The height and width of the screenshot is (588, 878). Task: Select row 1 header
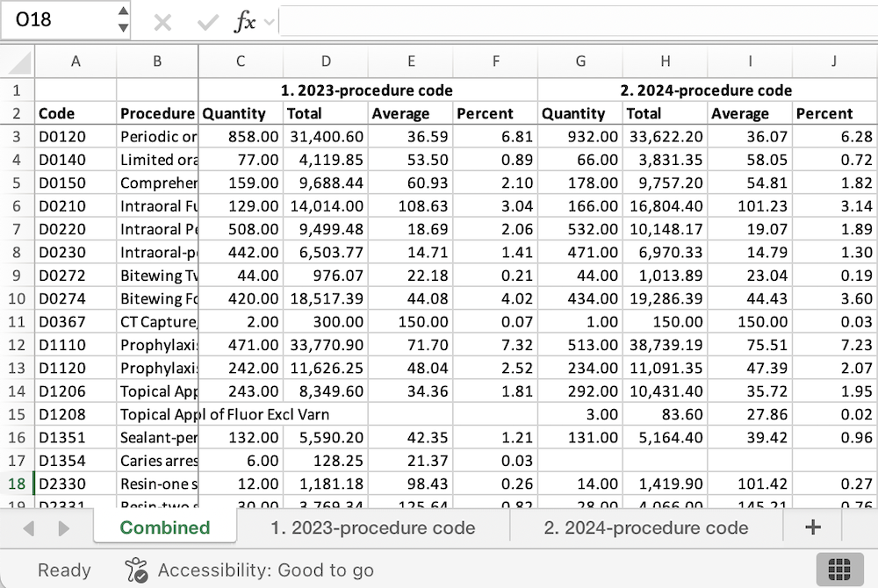point(17,90)
